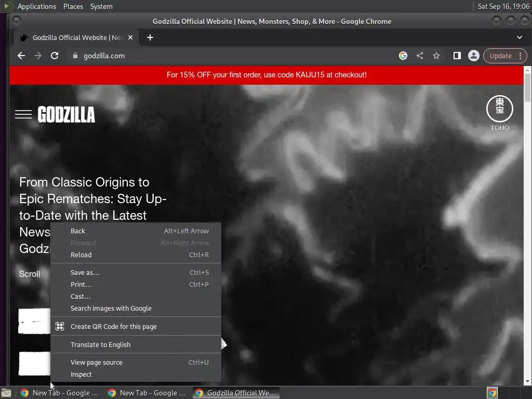Open the hamburger menu on the Godzilla site
This screenshot has height=399, width=532.
click(23, 114)
